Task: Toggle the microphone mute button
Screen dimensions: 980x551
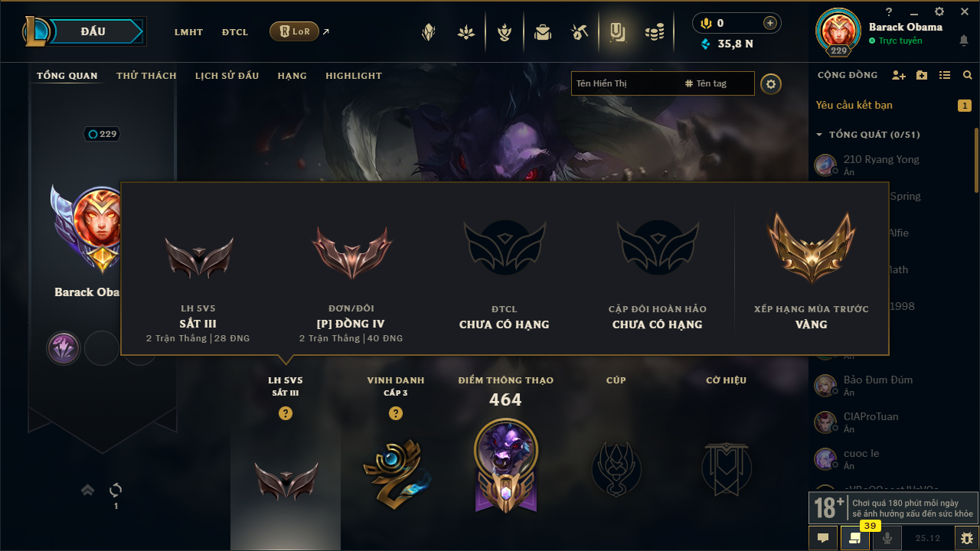Action: [x=887, y=538]
